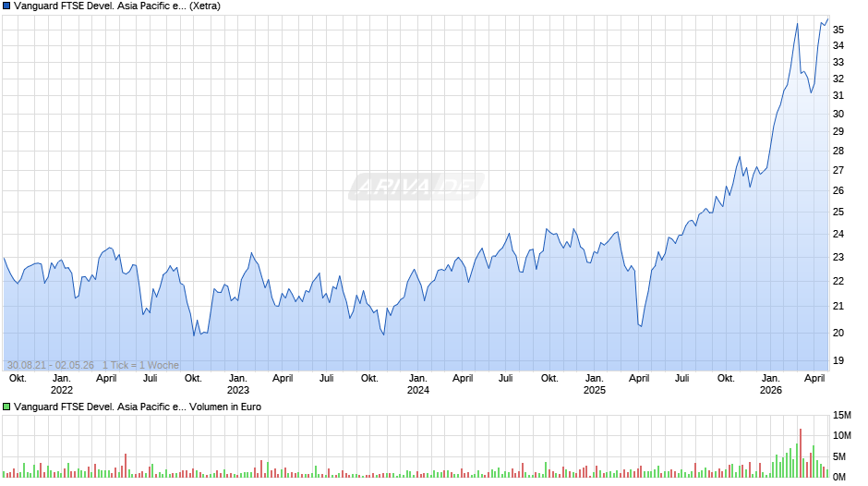Click the price axis label 19
The width and height of the screenshot is (868, 486).
click(838, 360)
